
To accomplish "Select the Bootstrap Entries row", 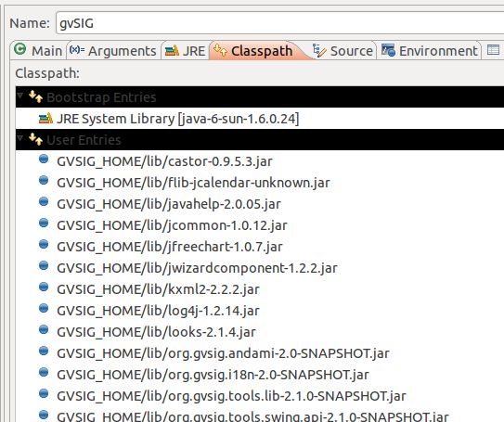I will click(x=260, y=97).
